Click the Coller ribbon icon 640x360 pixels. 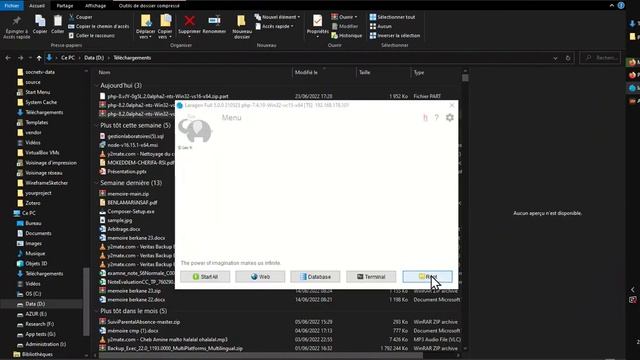[58, 24]
